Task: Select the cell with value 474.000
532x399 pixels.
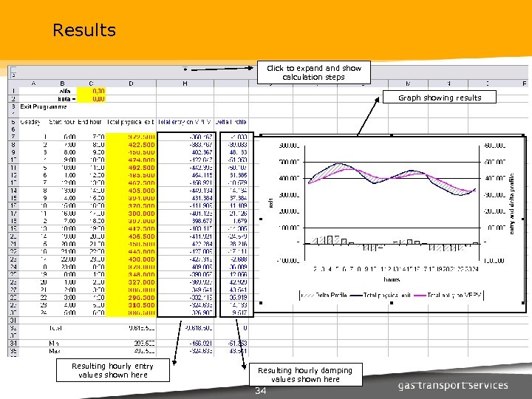Action: (131, 160)
